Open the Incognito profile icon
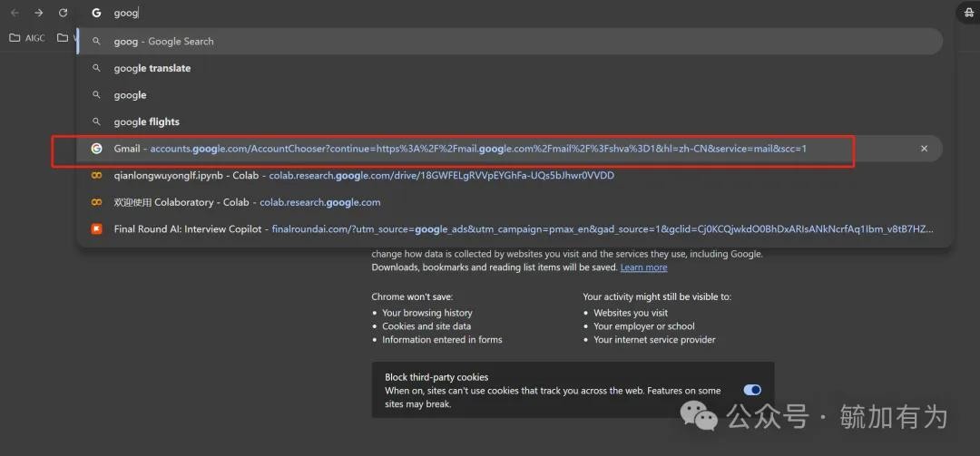This screenshot has height=456, width=980. tap(967, 13)
